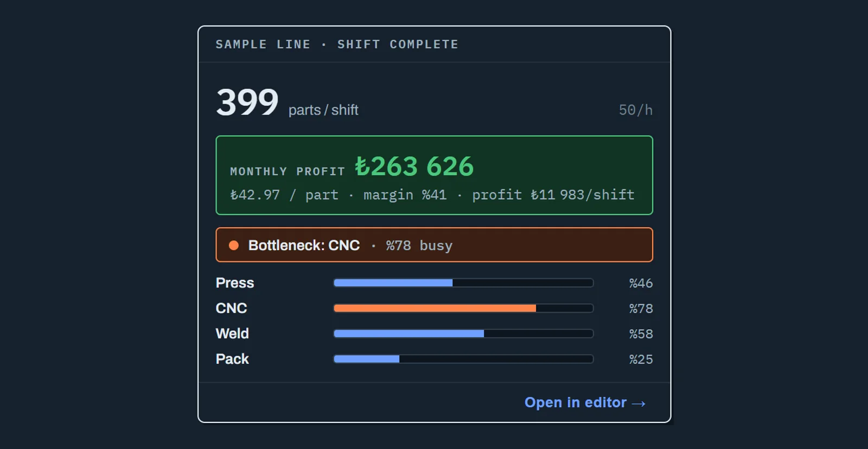
Task: Click the %25 Pack percentage
Action: (x=641, y=360)
